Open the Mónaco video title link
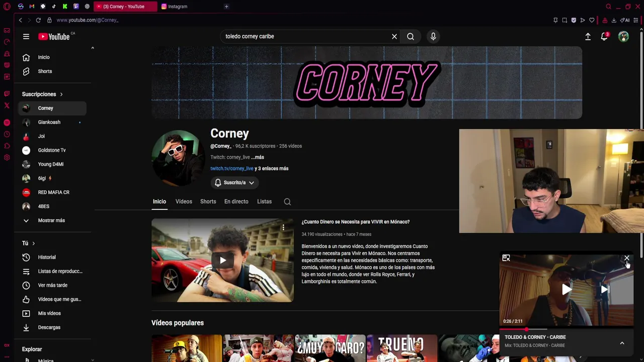The image size is (644, 362). click(x=355, y=222)
